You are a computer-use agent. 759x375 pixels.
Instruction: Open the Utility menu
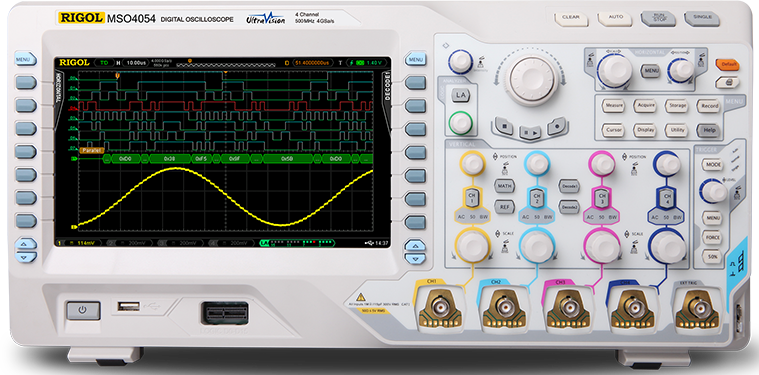click(677, 130)
